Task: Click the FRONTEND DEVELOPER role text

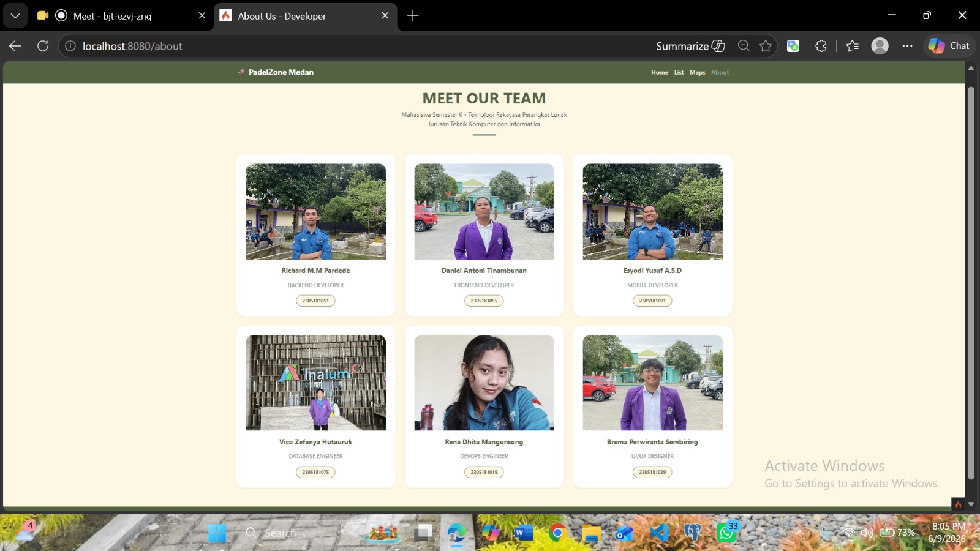Action: point(484,285)
